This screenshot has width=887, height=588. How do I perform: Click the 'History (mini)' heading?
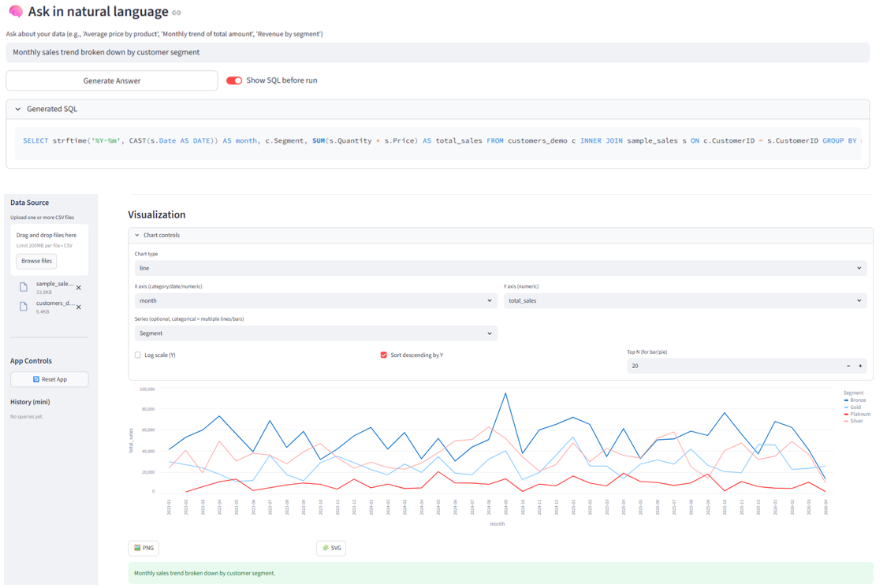coord(30,402)
